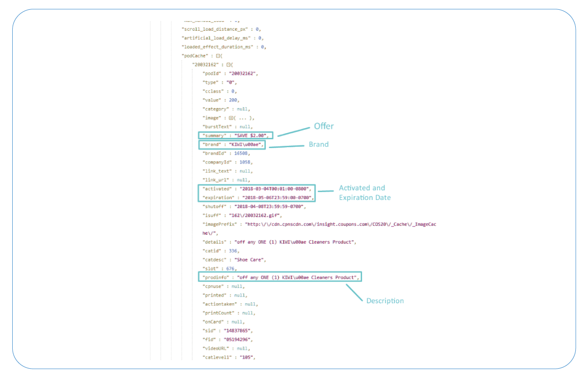This screenshot has width=588, height=377.
Task: Click the "podId" : "20032162" line
Action: [x=230, y=73]
